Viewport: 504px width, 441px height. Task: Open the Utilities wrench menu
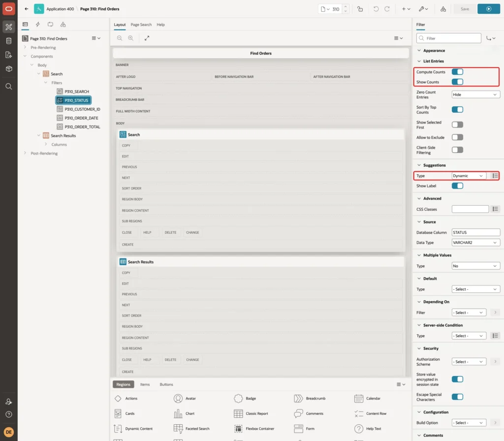pos(423,9)
